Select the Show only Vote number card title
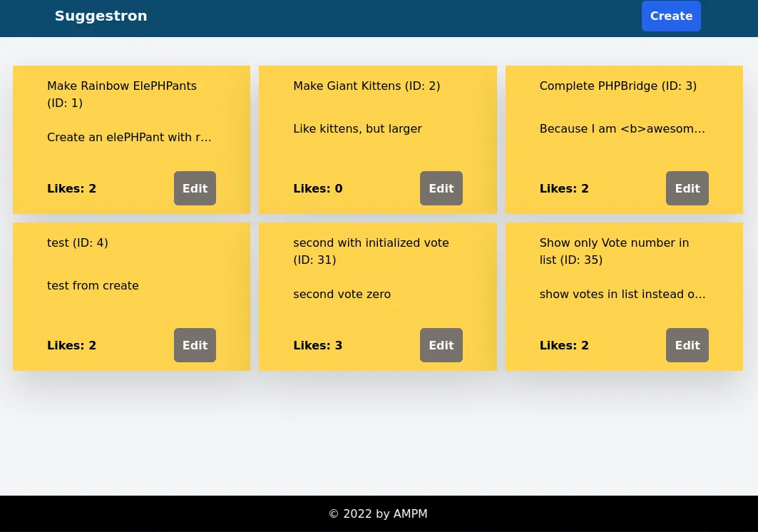Screen dimensions: 758x532 614,251
